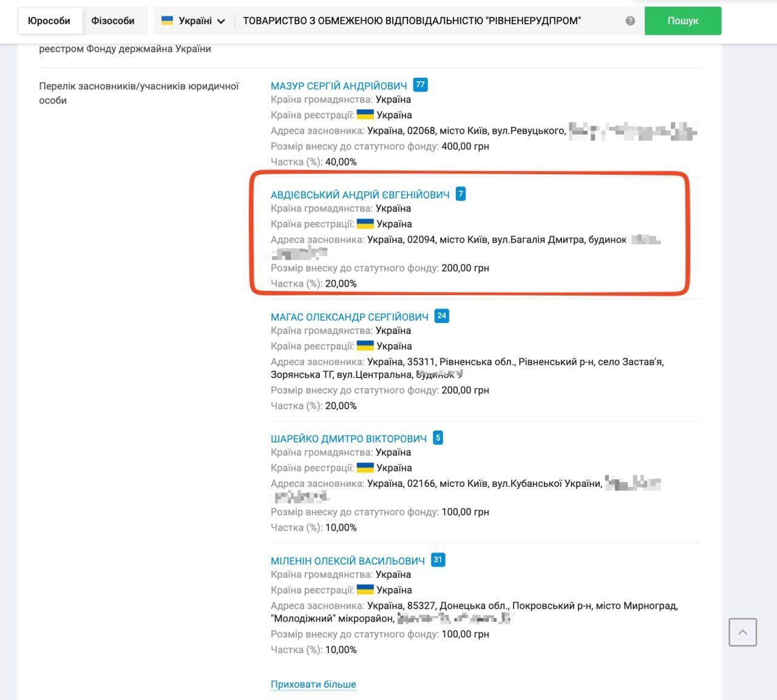Collapse list with Приховати більше
This screenshot has width=777, height=700.
tap(313, 684)
